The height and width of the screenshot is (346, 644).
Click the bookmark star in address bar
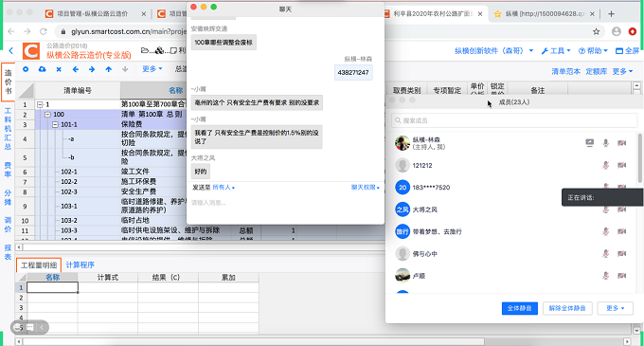pyautogui.click(x=596, y=31)
